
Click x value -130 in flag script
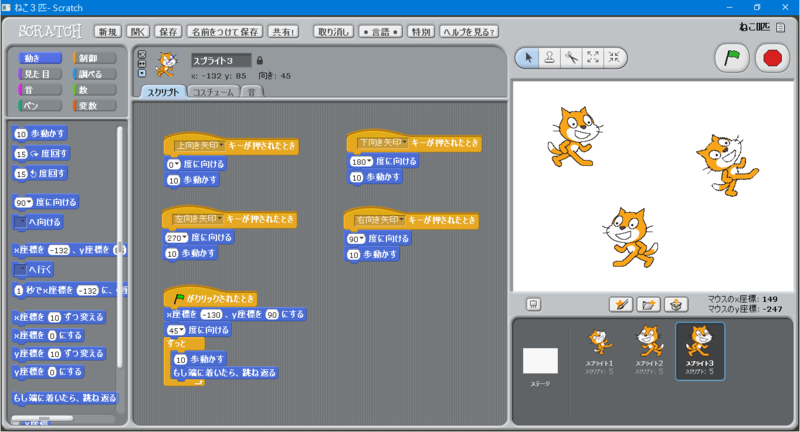(x=211, y=315)
